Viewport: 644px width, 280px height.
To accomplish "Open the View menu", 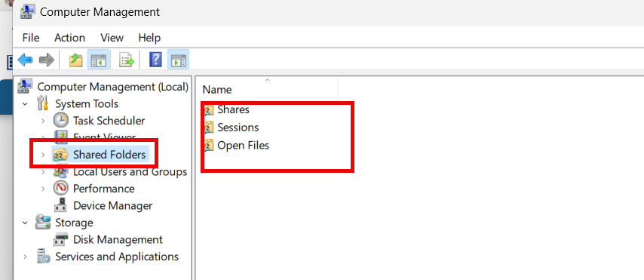I will (x=112, y=38).
